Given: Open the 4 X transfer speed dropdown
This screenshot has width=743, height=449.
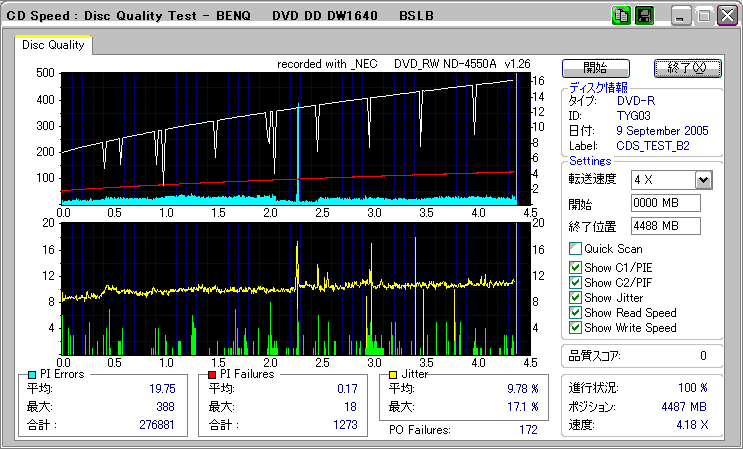Looking at the screenshot, I should click(x=703, y=180).
